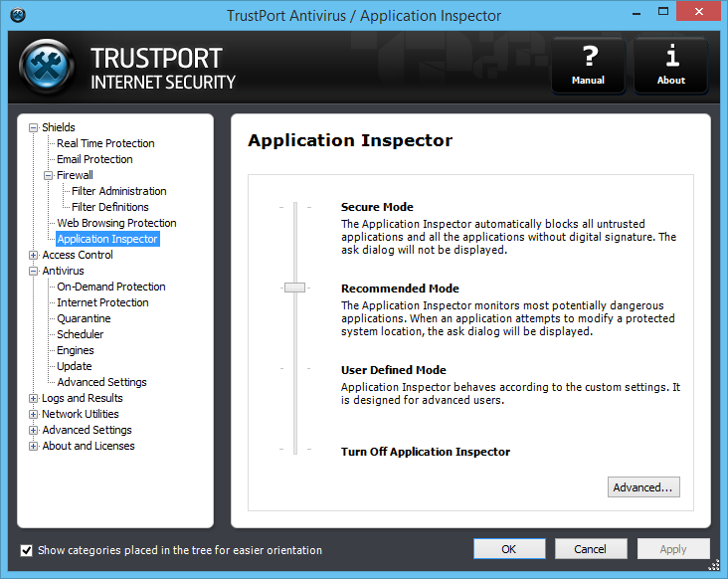Click the TrustPort title bar app icon

point(18,15)
